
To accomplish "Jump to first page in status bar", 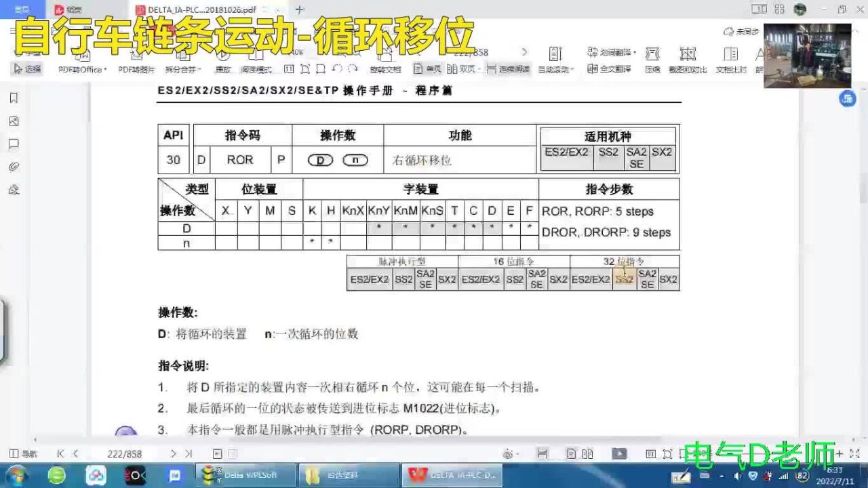I will click(x=60, y=454).
